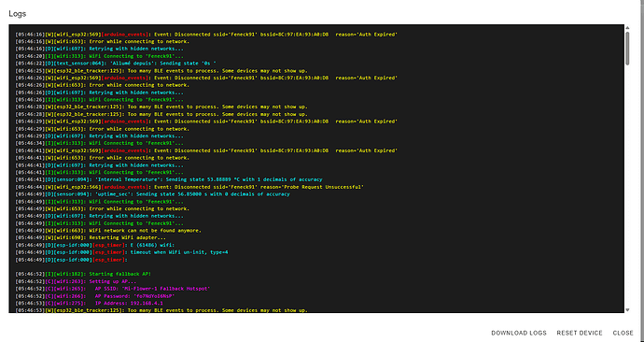Click the 'timeout when WiFi un-init' log line

coord(121,252)
